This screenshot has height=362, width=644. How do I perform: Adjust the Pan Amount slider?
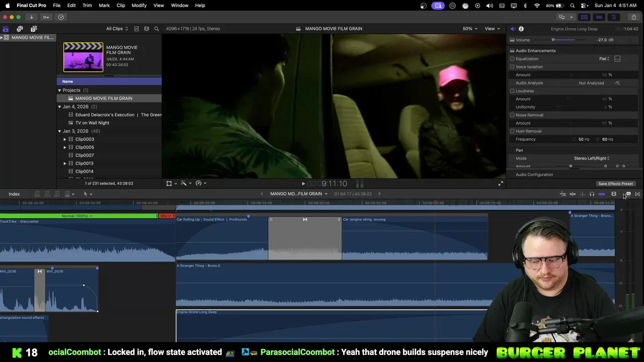pyautogui.click(x=571, y=166)
